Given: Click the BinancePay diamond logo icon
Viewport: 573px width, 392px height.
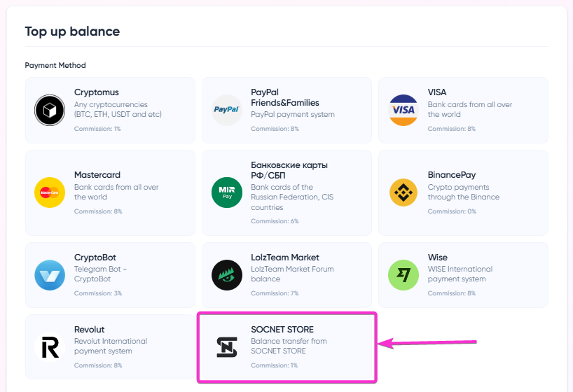Looking at the screenshot, I should pos(403,192).
